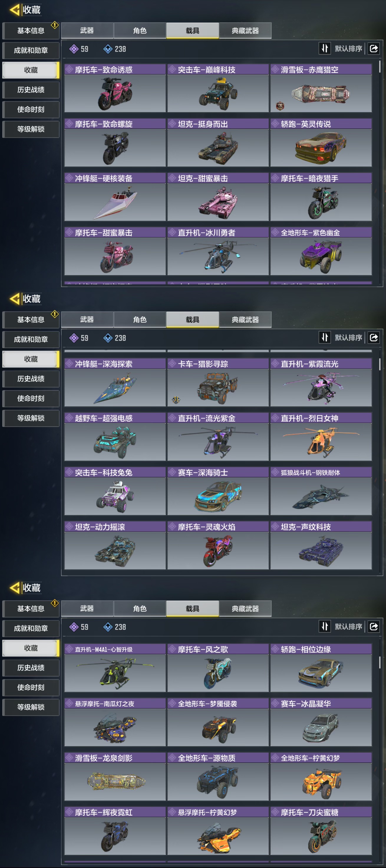Image resolution: width=386 pixels, height=868 pixels.
Task: Select the 赛车-冰晶凝华 race car card
Action: pyautogui.click(x=321, y=722)
